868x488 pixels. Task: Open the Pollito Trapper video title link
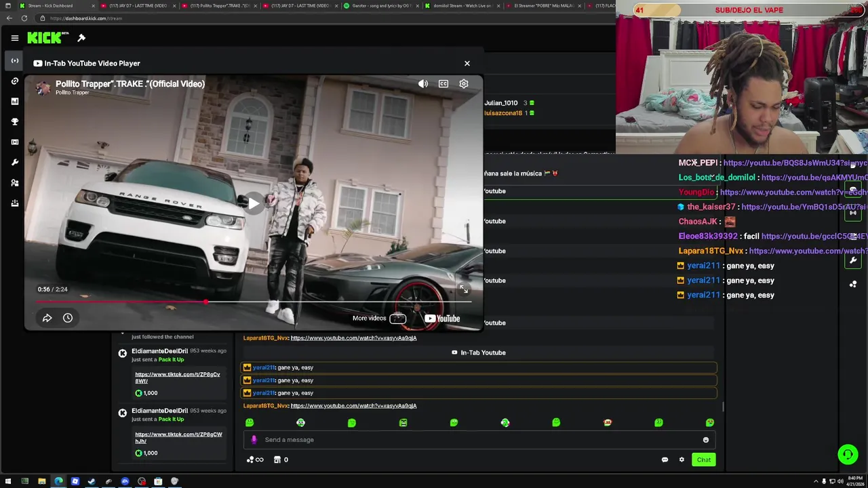pos(130,83)
